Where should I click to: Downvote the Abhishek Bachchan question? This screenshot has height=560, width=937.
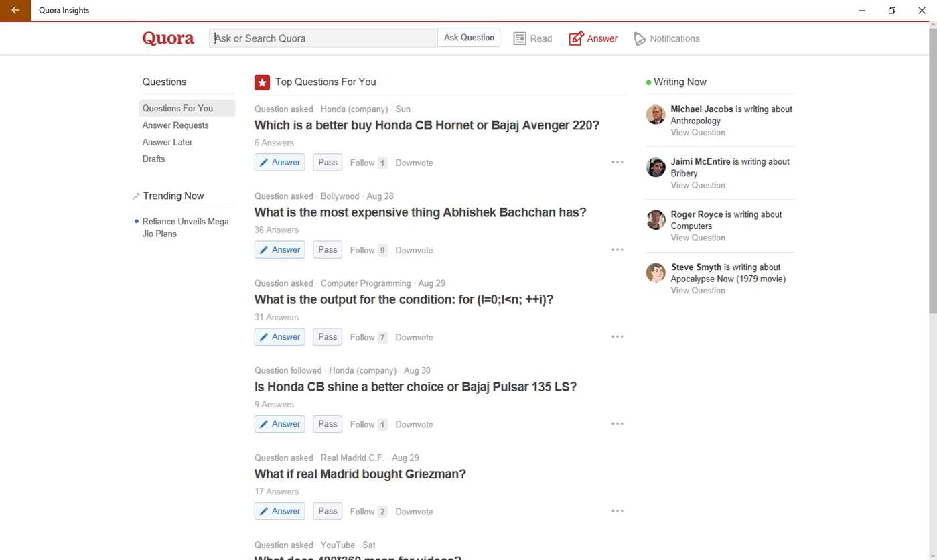[x=414, y=250]
